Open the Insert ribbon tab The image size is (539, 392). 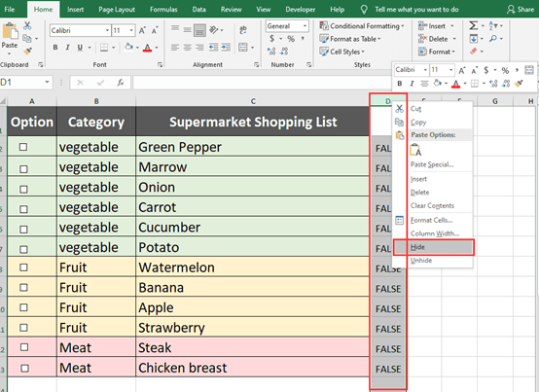(75, 10)
